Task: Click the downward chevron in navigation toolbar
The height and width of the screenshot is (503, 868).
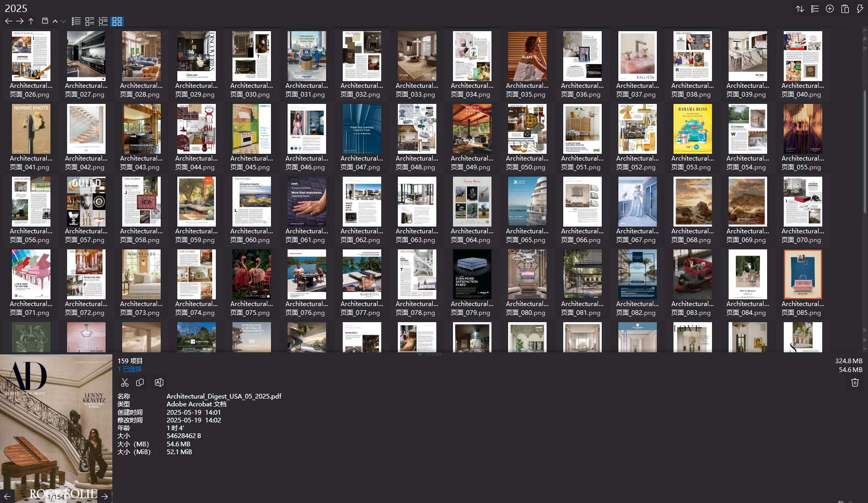Action: (x=63, y=21)
